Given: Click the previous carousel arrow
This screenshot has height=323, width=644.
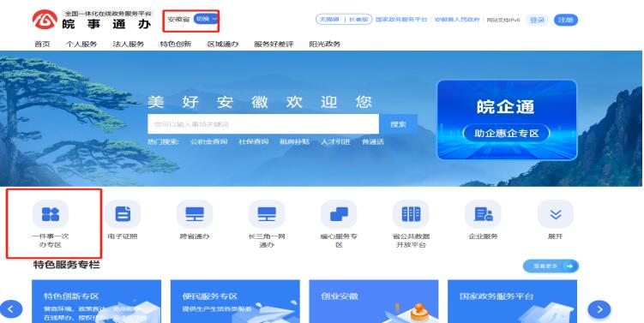Looking at the screenshot, I should [11, 309].
